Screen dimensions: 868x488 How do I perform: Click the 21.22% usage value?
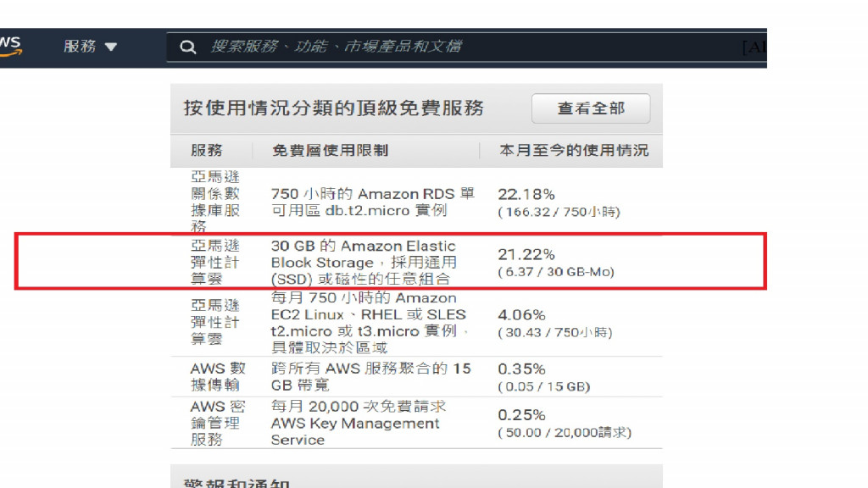click(x=526, y=254)
